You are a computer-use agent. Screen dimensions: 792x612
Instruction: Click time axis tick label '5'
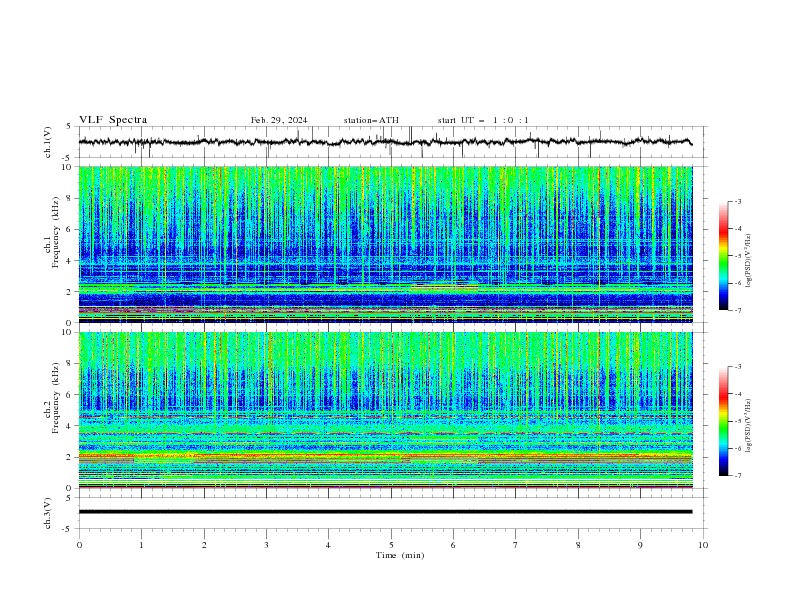tap(391, 545)
